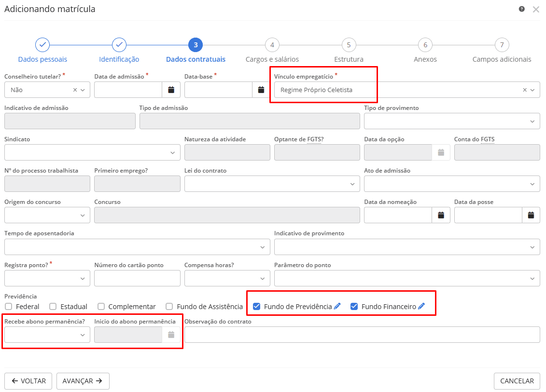Focus the Data de admissão date field

[x=128, y=90]
